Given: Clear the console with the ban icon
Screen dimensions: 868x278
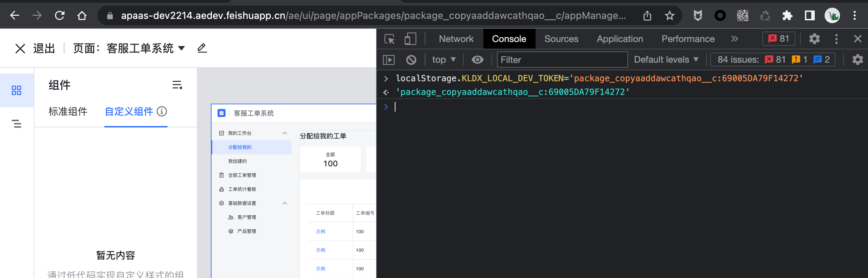Looking at the screenshot, I should tap(411, 60).
